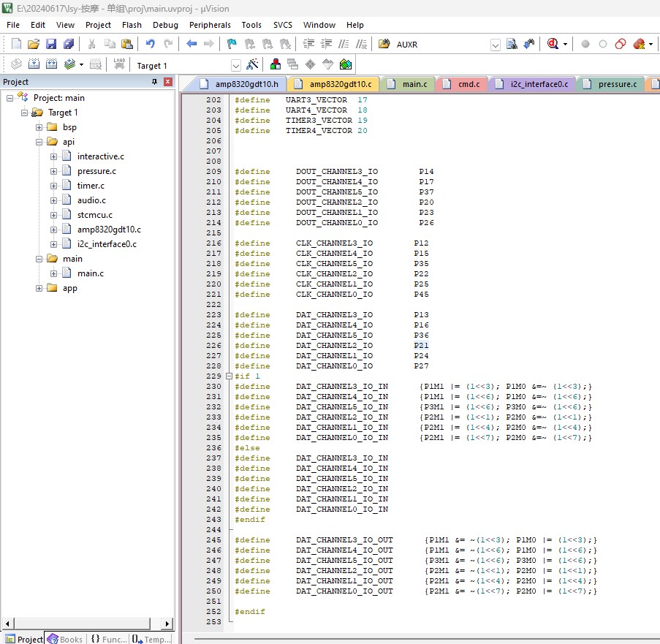Screen dimensions: 660x644
Task: Save all open files
Action: (69, 44)
